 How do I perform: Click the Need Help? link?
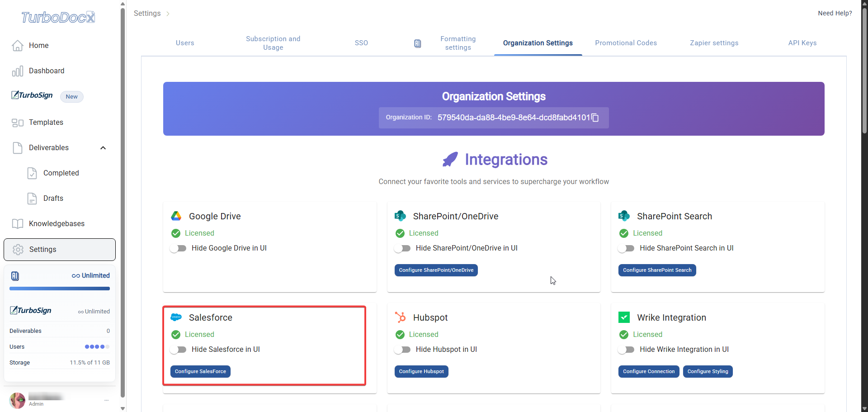coord(835,13)
